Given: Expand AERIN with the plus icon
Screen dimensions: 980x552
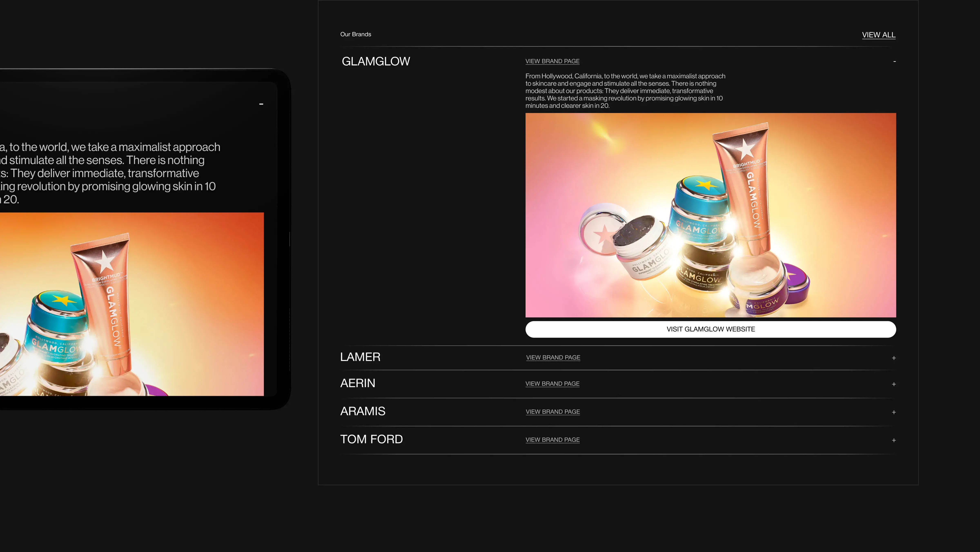Looking at the screenshot, I should pyautogui.click(x=894, y=384).
